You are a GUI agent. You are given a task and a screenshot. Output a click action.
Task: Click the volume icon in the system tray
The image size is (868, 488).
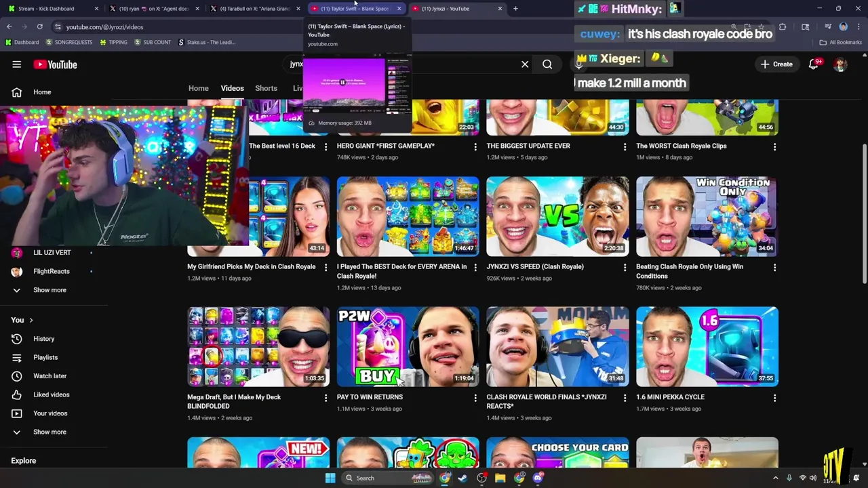tap(812, 478)
